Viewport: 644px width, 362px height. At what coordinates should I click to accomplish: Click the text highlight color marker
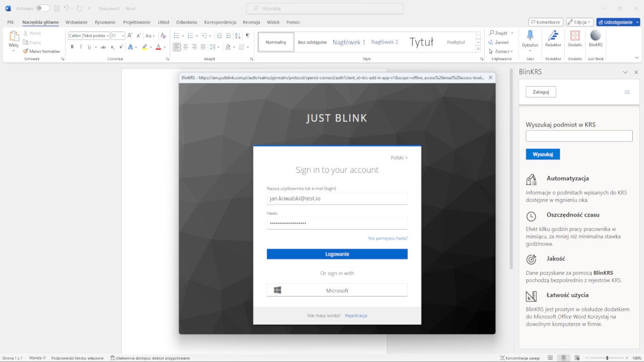click(145, 47)
